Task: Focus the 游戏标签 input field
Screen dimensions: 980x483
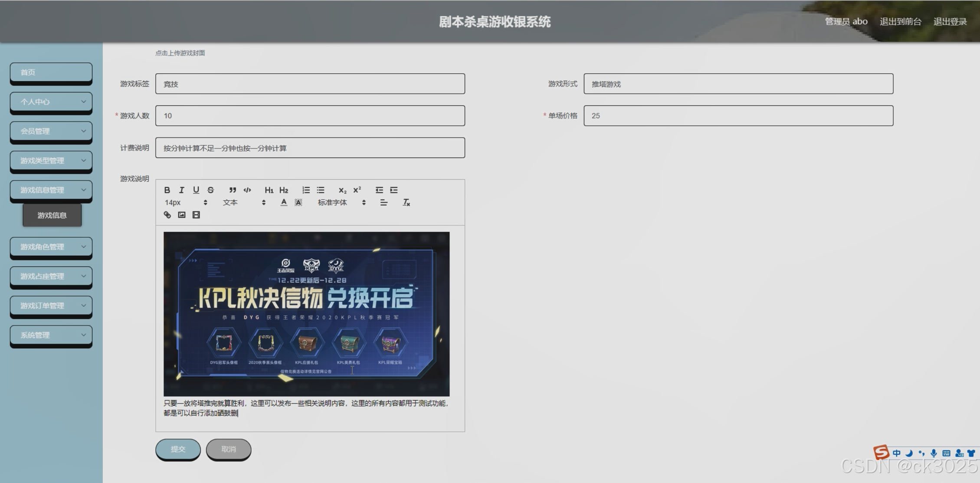Action: pyautogui.click(x=310, y=84)
